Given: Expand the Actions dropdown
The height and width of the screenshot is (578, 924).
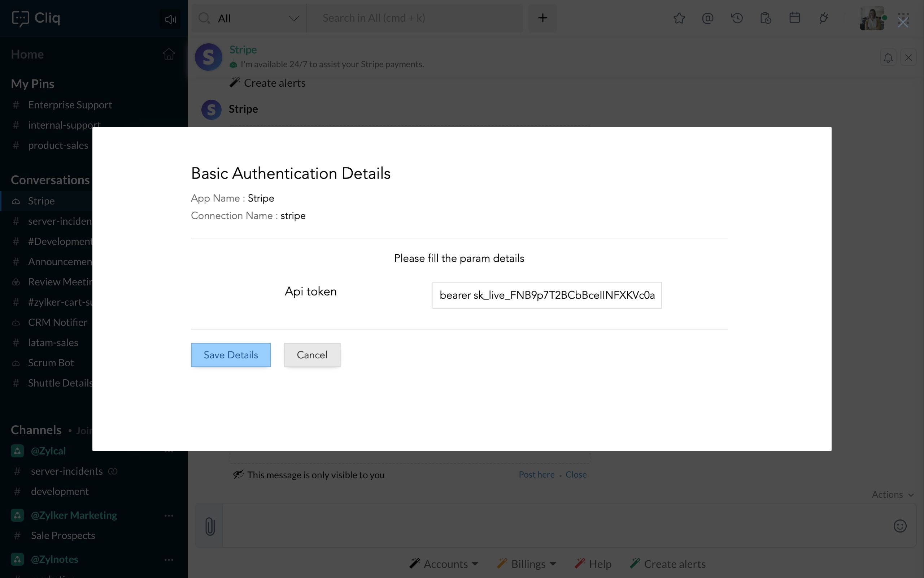Looking at the screenshot, I should click(892, 494).
